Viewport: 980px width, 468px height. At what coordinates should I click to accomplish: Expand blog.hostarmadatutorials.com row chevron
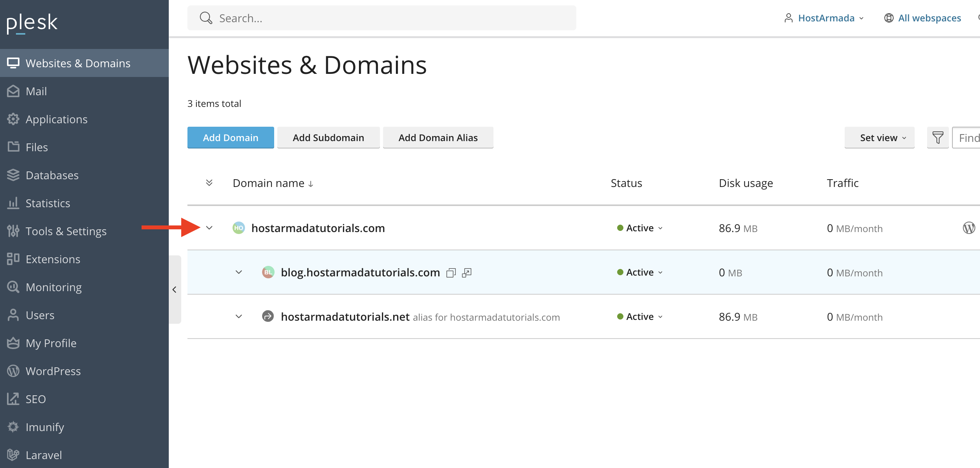[239, 272]
